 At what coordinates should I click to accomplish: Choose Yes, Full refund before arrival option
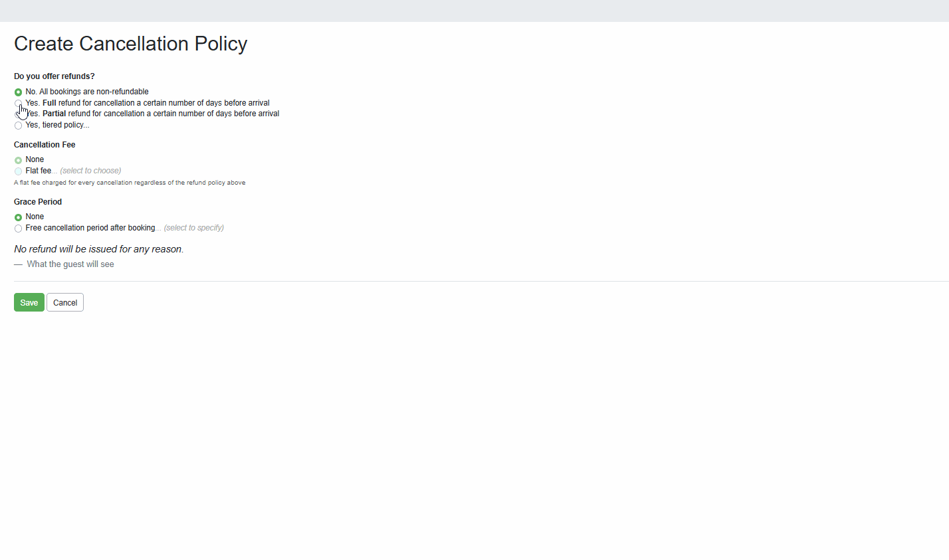click(18, 103)
